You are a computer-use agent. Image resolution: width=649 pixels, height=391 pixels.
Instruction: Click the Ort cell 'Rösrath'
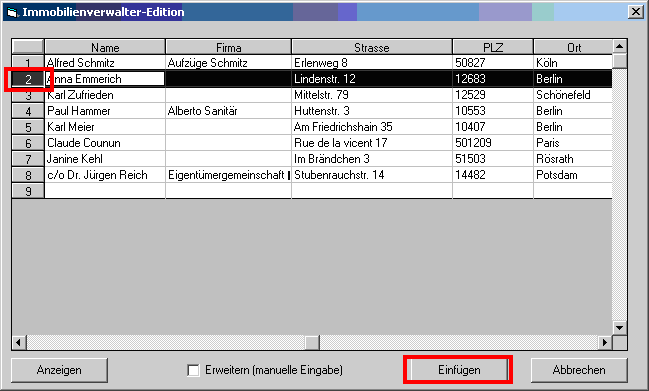[573, 159]
